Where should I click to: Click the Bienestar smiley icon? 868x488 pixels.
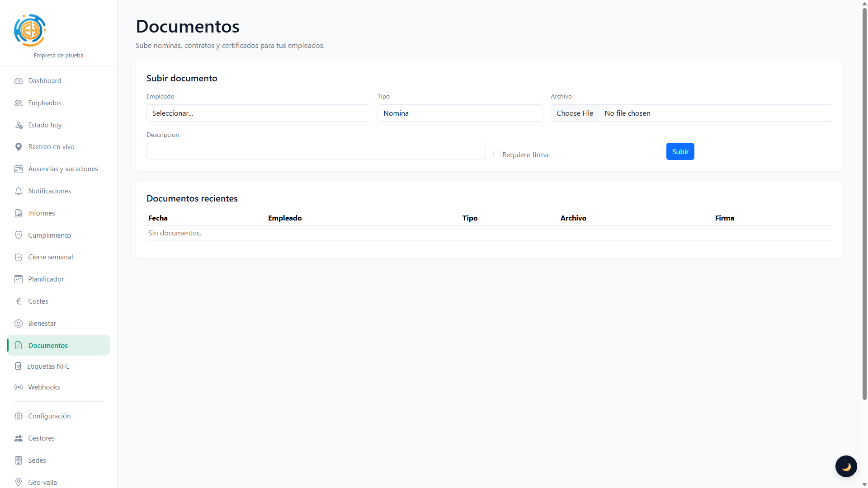pyautogui.click(x=19, y=324)
